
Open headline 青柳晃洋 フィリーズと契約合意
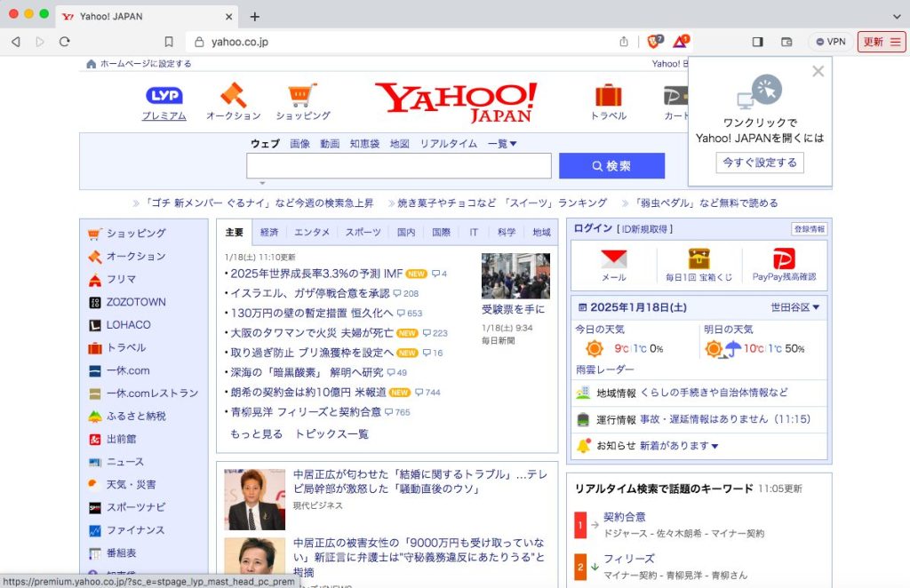[306, 412]
